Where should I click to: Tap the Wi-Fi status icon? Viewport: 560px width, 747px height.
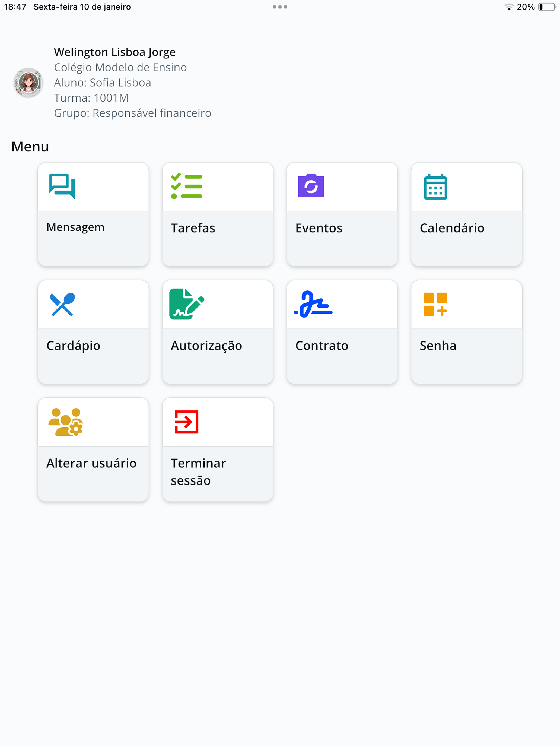pyautogui.click(x=509, y=7)
